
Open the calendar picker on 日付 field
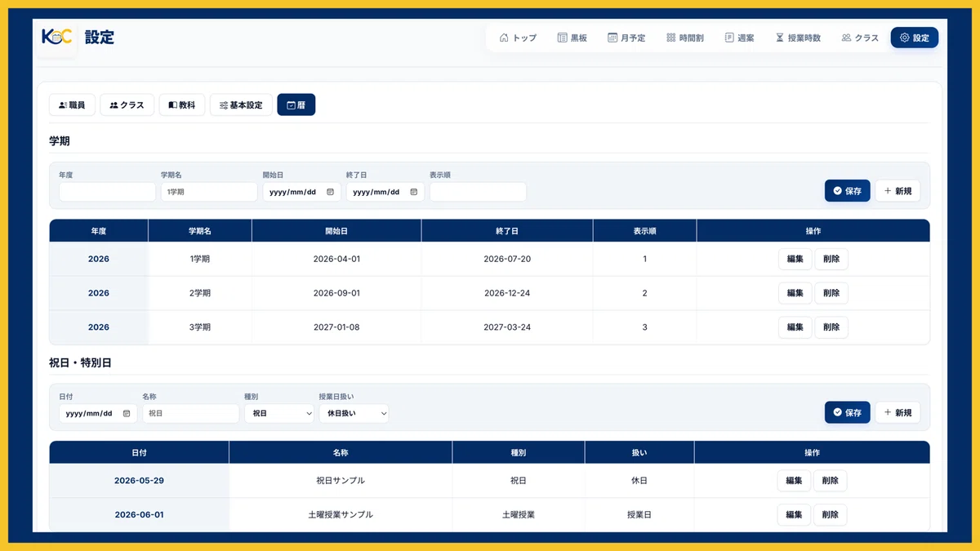click(x=127, y=413)
